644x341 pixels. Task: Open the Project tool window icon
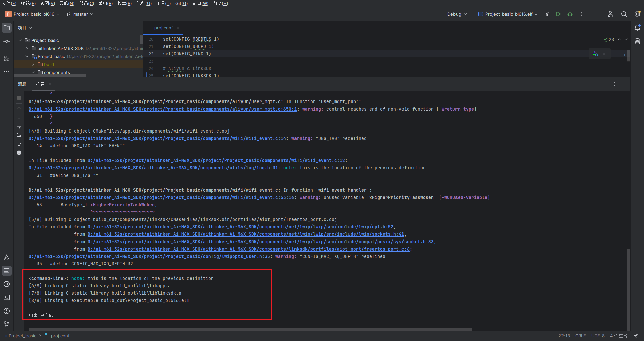[x=7, y=28]
